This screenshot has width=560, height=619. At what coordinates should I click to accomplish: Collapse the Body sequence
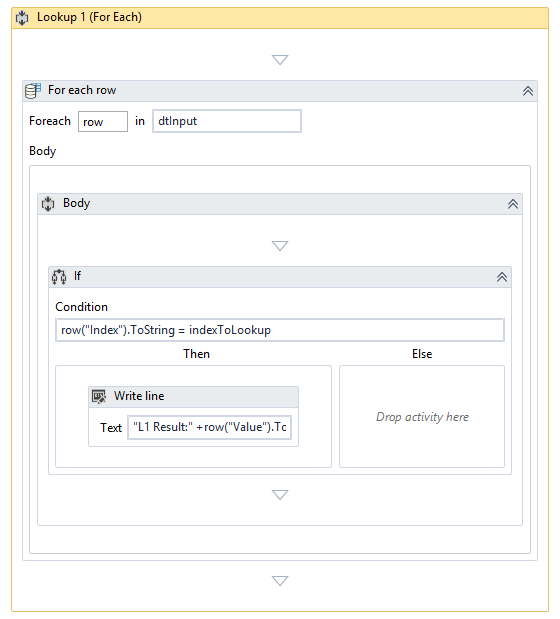click(x=513, y=204)
